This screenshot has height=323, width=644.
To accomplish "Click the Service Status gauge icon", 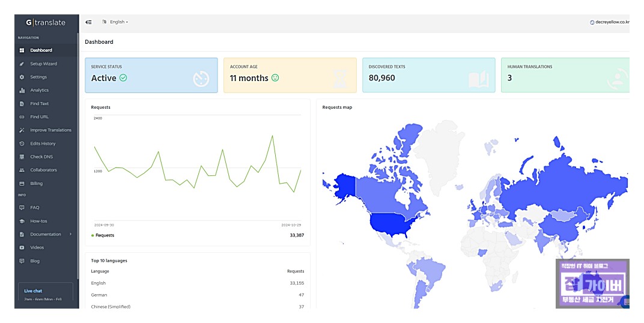I will pyautogui.click(x=201, y=79).
